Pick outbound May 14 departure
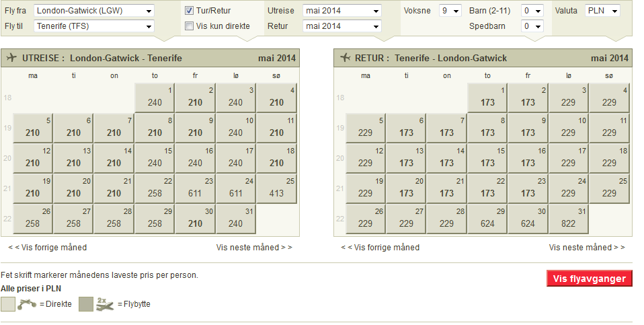Image resolution: width=644 pixels, height=325 pixels. click(114, 159)
